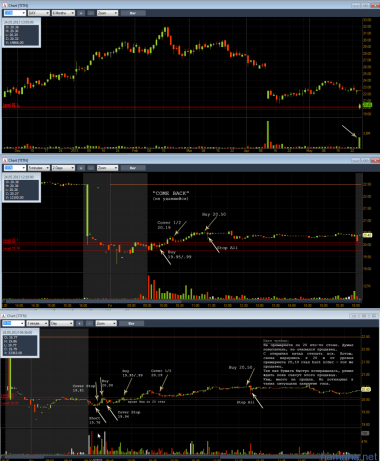Click the plus button in daily chart toolbar
This screenshot has width=380, height=461.
coord(81,13)
